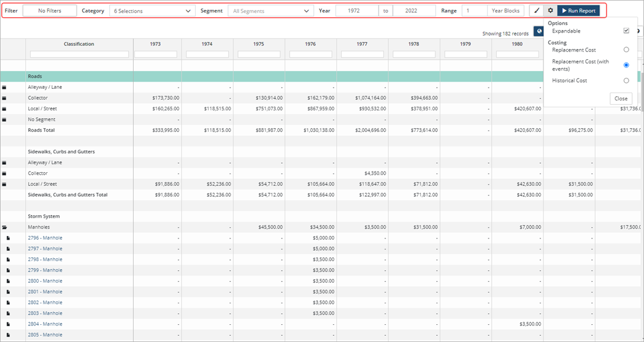Click the start Year field showing 1972
The width and height of the screenshot is (644, 342).
[357, 11]
